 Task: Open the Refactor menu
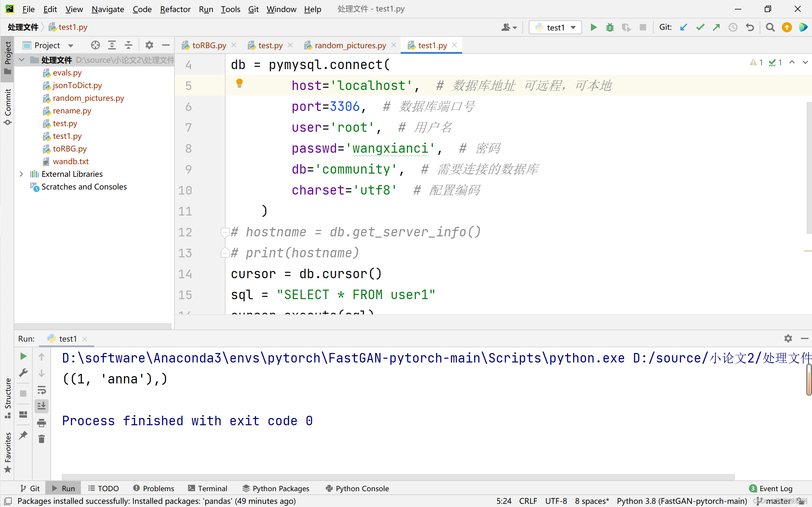coord(175,9)
